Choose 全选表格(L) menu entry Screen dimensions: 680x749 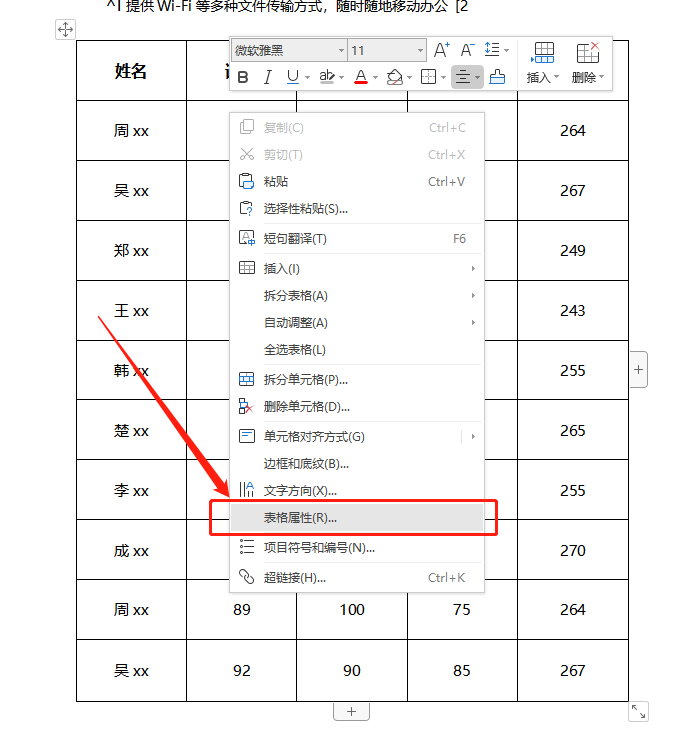click(357, 350)
